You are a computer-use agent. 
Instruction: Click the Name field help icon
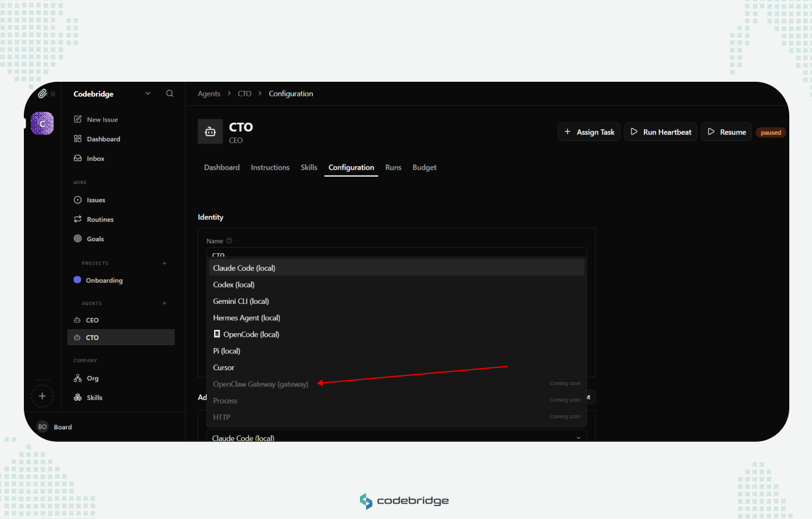pos(229,241)
